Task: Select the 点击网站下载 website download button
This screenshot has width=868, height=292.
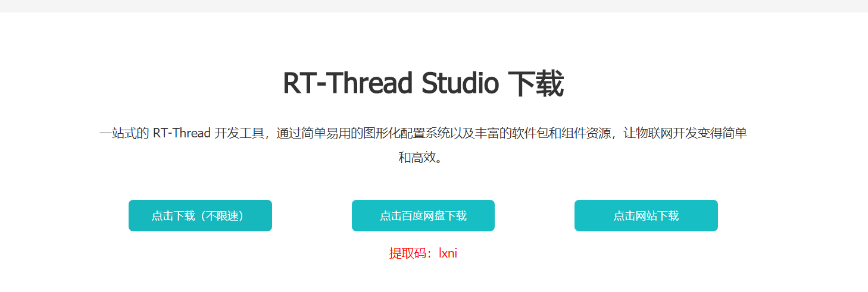Action: 646,215
